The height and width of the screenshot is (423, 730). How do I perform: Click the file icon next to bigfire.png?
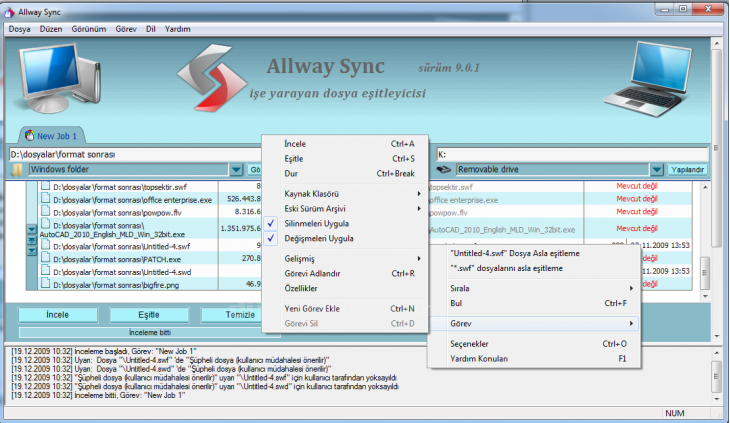click(x=45, y=285)
